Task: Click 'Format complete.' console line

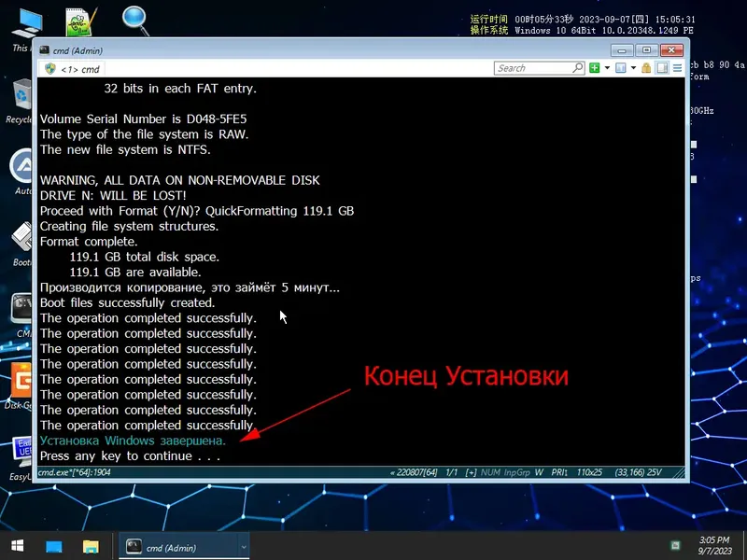Action: pos(89,242)
